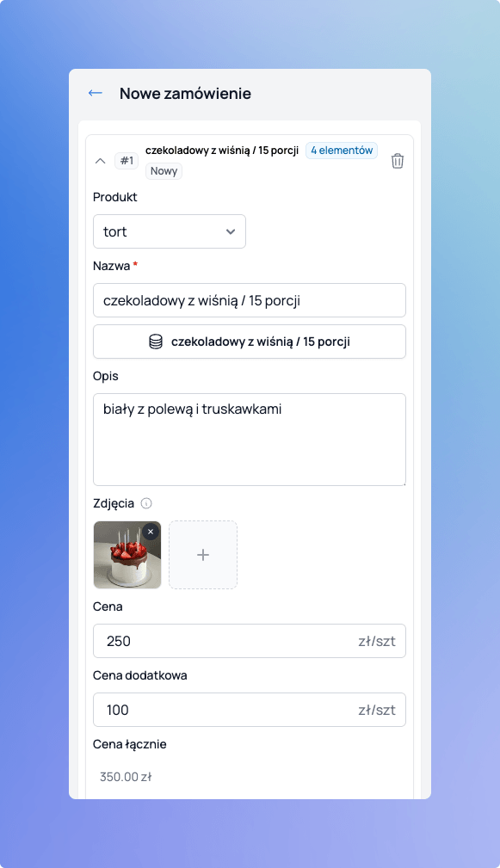Viewport: 500px width, 868px height.
Task: Click the #1 item number badge
Action: [126, 160]
